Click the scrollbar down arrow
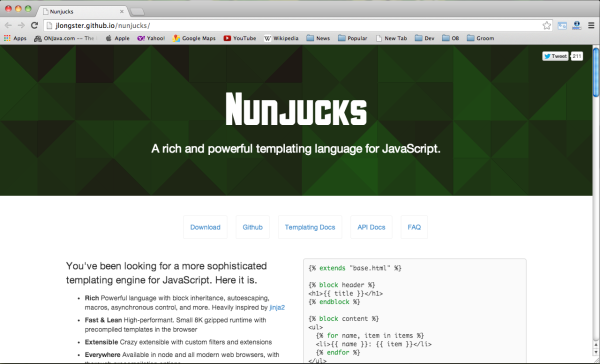The image size is (600, 364). click(x=596, y=352)
